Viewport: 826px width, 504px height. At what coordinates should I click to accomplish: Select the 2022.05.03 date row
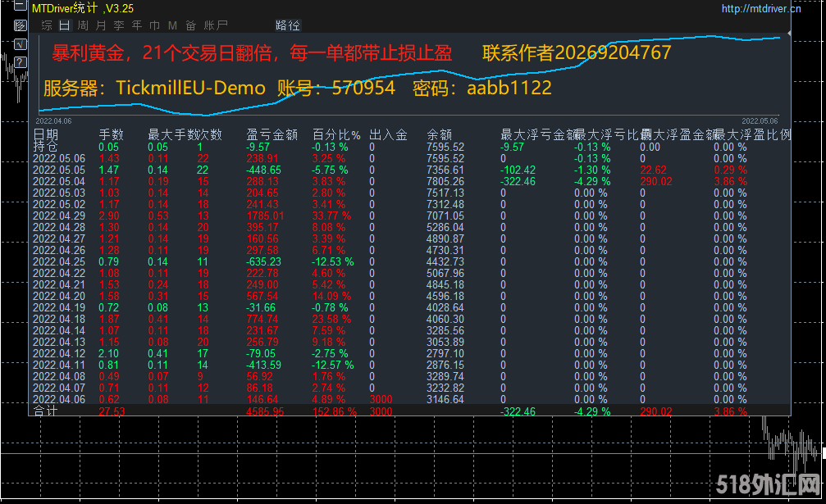pos(59,193)
